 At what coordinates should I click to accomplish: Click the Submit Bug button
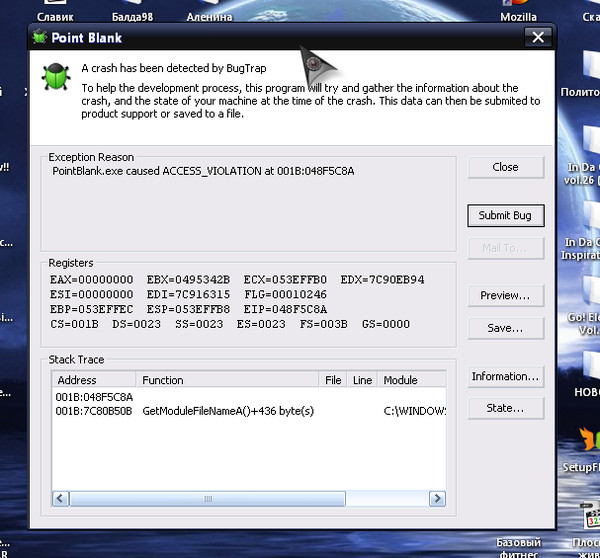point(505,215)
